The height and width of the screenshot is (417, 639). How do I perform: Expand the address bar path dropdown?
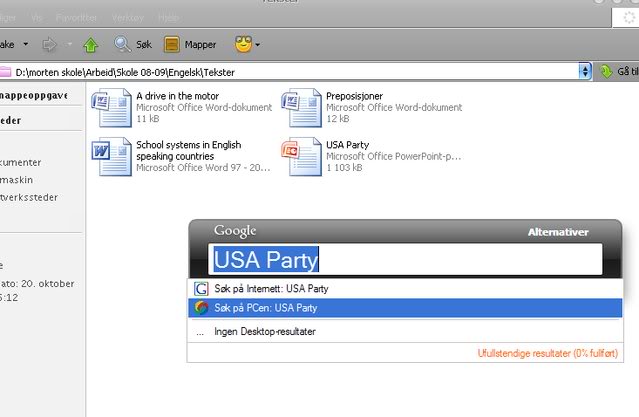[585, 72]
